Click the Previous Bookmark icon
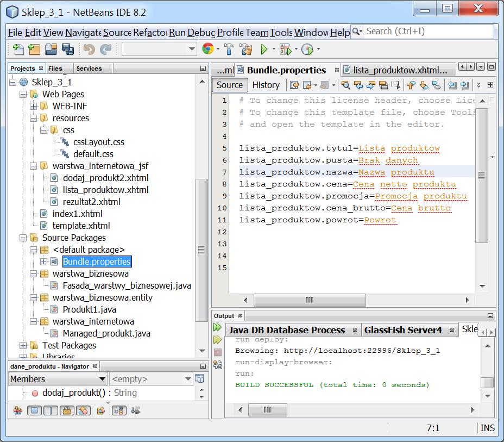This screenshot has height=442, width=504. point(412,85)
